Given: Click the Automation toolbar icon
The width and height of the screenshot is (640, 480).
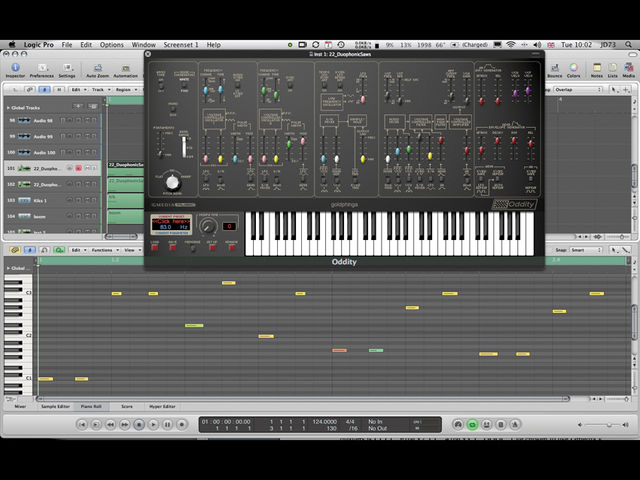Looking at the screenshot, I should point(125,70).
